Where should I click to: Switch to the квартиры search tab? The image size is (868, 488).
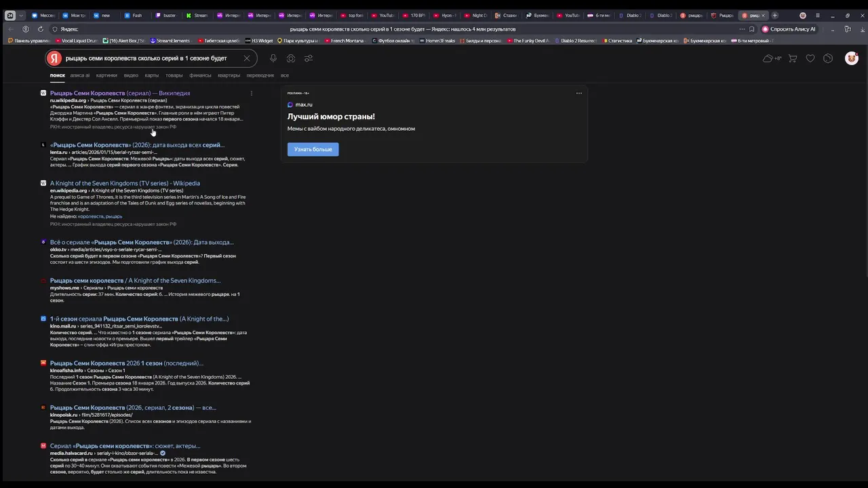click(x=229, y=75)
